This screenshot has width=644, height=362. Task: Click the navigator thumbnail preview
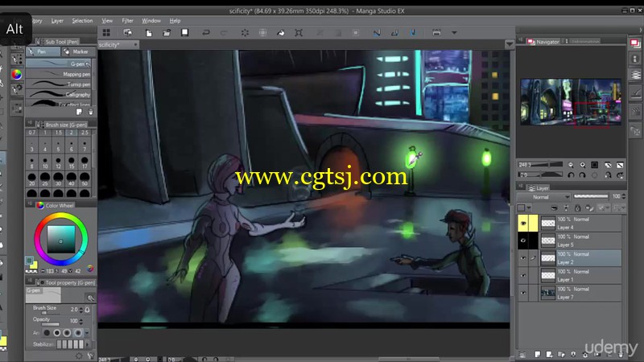point(571,102)
